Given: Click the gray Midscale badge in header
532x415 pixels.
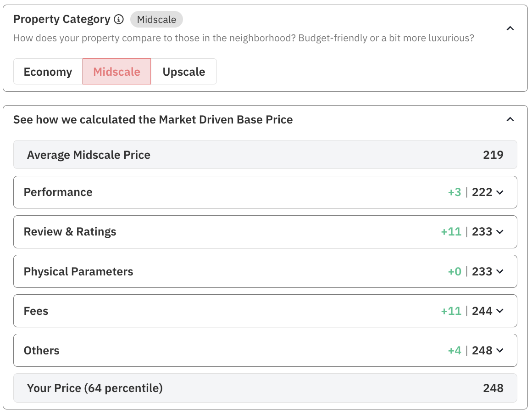Looking at the screenshot, I should (156, 20).
